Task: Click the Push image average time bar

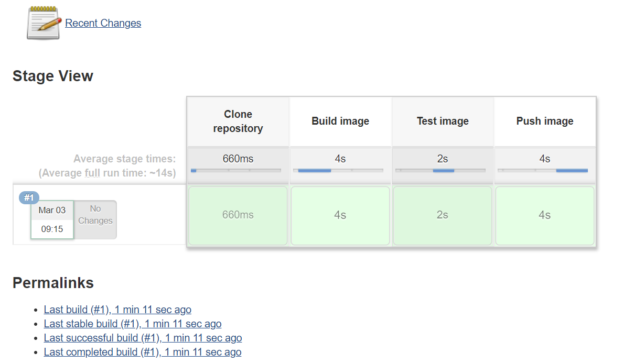Action: tap(543, 170)
